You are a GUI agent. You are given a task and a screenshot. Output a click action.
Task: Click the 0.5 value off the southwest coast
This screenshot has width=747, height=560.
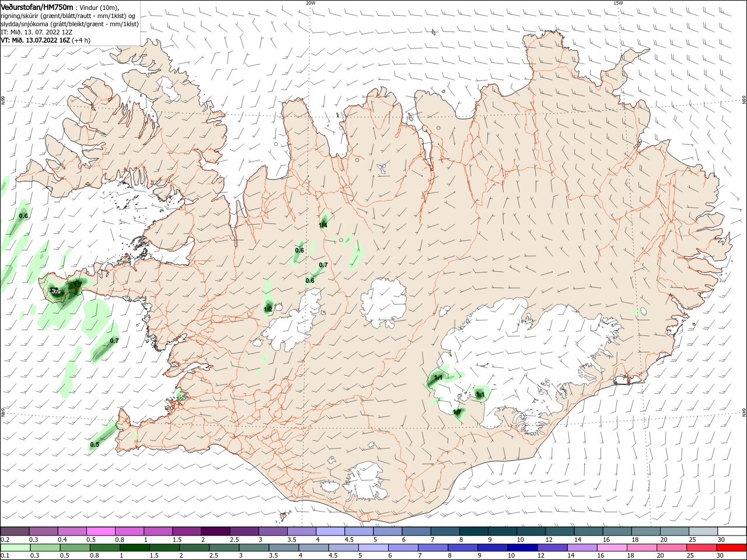[x=95, y=445]
